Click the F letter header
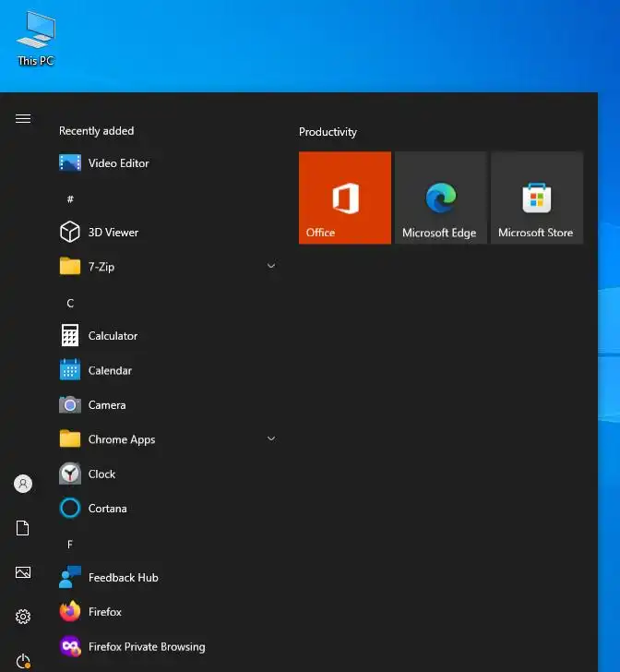 (70, 545)
